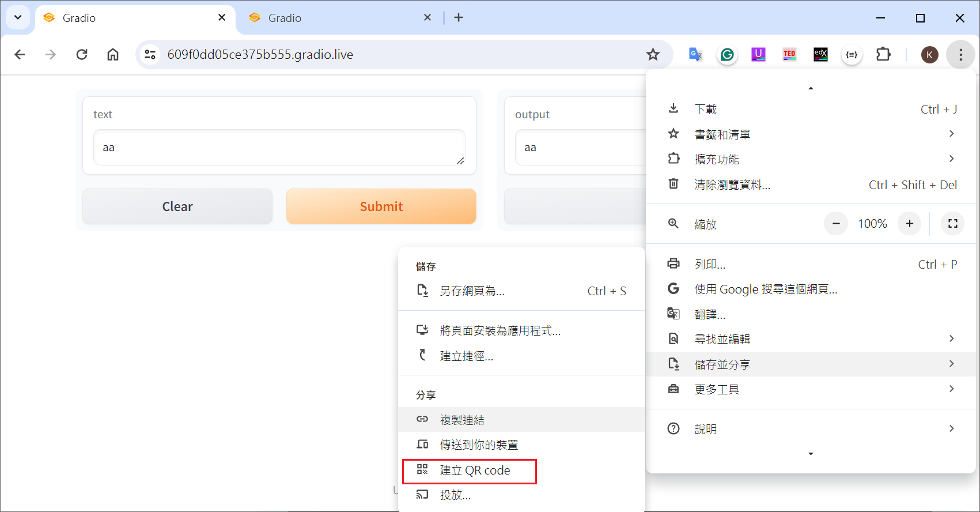This screenshot has height=512, width=980.
Task: Zoom in with the plus button
Action: [x=909, y=224]
